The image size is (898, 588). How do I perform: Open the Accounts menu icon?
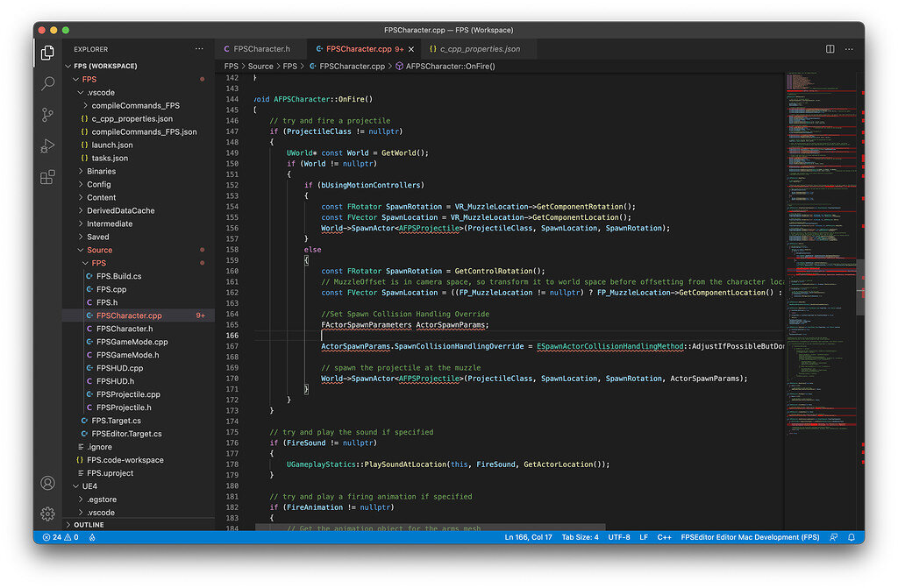(48, 483)
